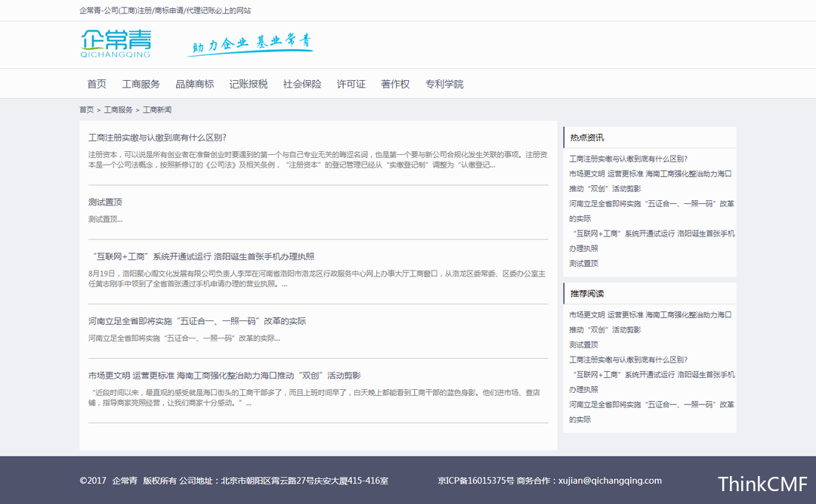Click the 助力企业 基业常青 slogan banner

coord(250,45)
